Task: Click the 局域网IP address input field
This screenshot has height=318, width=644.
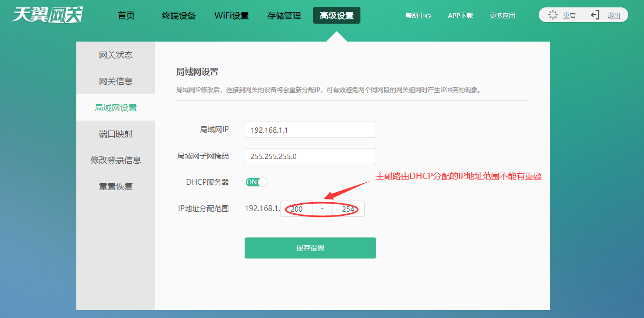Action: [310, 130]
